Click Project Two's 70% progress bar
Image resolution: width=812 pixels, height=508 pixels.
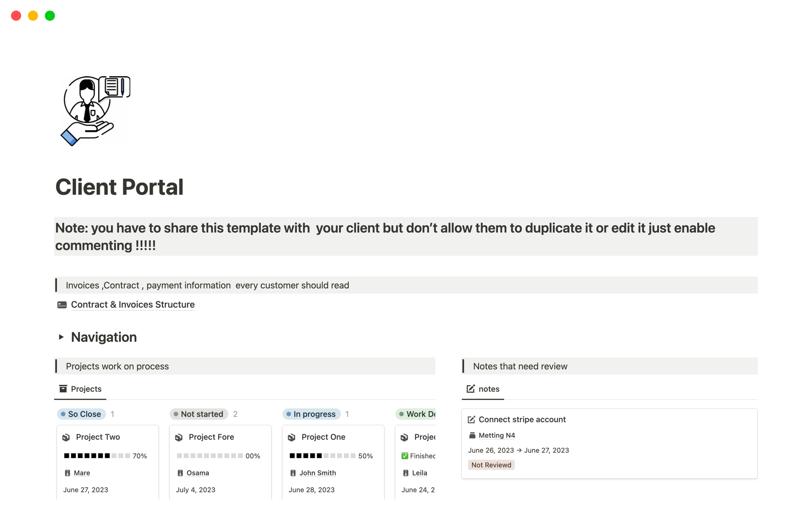click(x=97, y=456)
